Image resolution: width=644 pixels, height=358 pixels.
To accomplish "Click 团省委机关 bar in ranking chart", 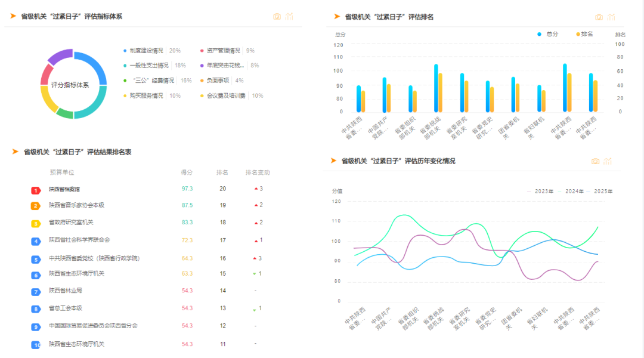I will 513,94.
